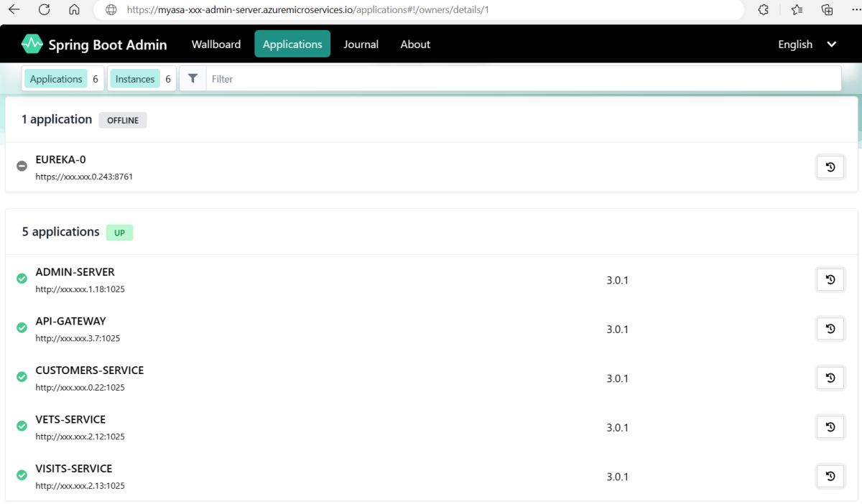Click the Filter text input field
Image resolution: width=862 pixels, height=504 pixels.
(x=523, y=79)
